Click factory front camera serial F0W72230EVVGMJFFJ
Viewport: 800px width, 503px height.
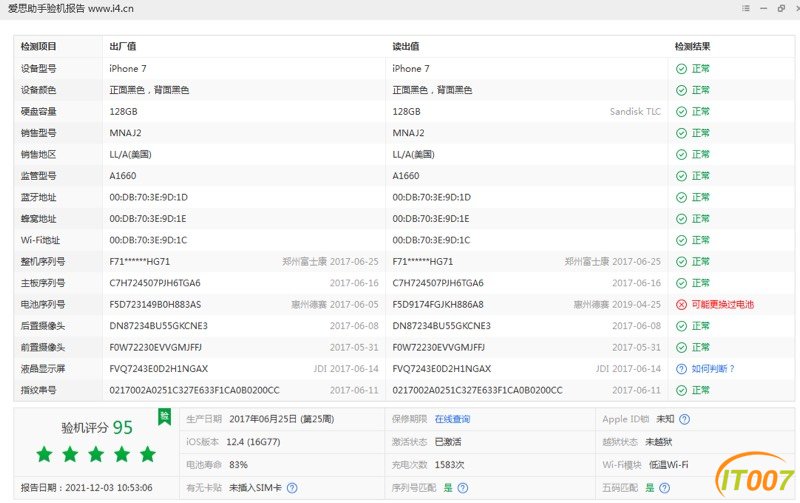(x=156, y=347)
